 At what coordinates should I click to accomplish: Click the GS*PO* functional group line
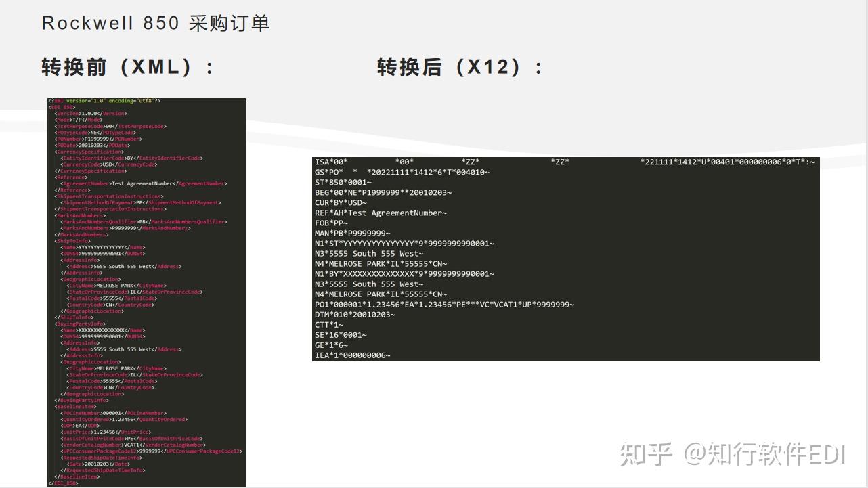click(x=402, y=173)
